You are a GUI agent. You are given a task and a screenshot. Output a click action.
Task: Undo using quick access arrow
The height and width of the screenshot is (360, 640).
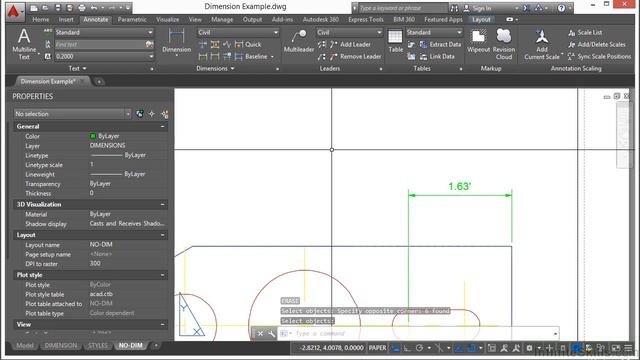coord(94,8)
